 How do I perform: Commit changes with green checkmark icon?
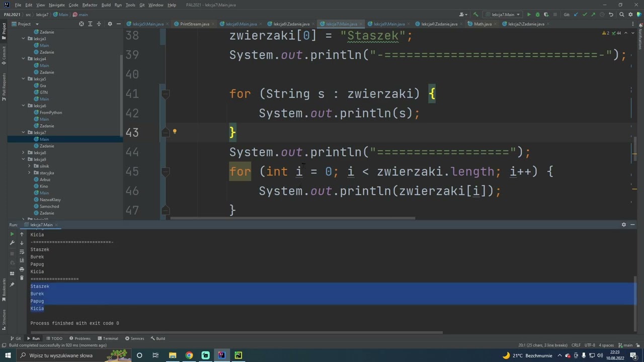click(585, 15)
